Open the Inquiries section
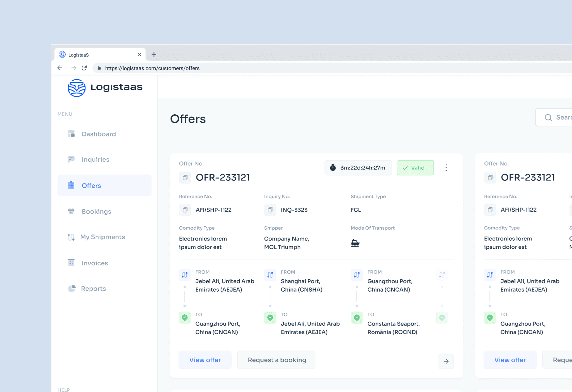572x392 pixels. 95,159
